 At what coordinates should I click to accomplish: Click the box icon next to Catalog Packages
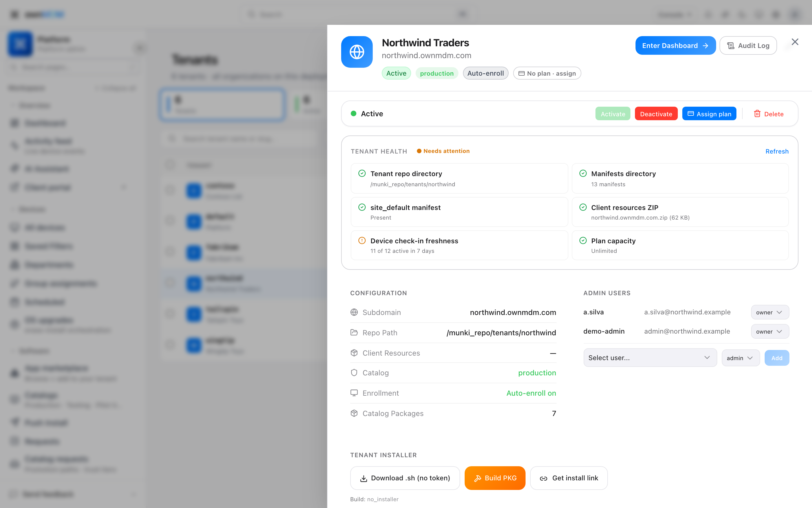[354, 413]
